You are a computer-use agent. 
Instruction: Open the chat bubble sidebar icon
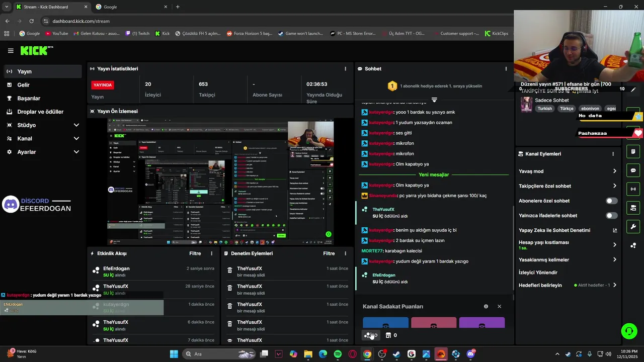point(633,170)
